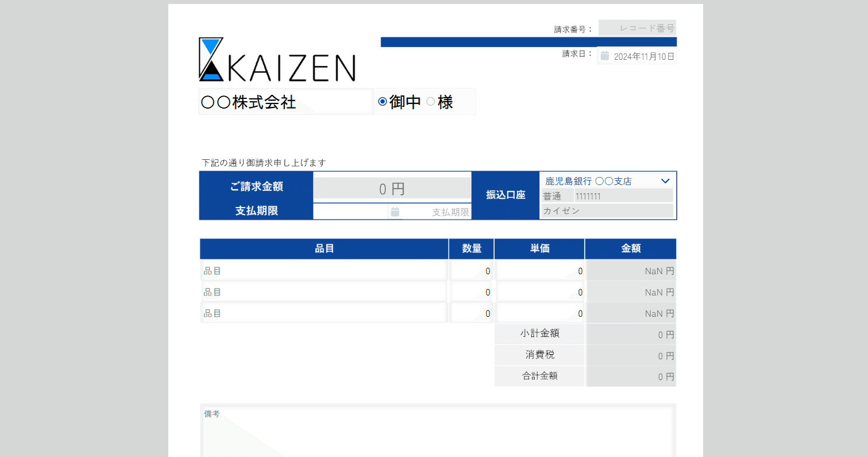The image size is (868, 457).
Task: Click the first row NaN 円 amount
Action: coord(631,271)
